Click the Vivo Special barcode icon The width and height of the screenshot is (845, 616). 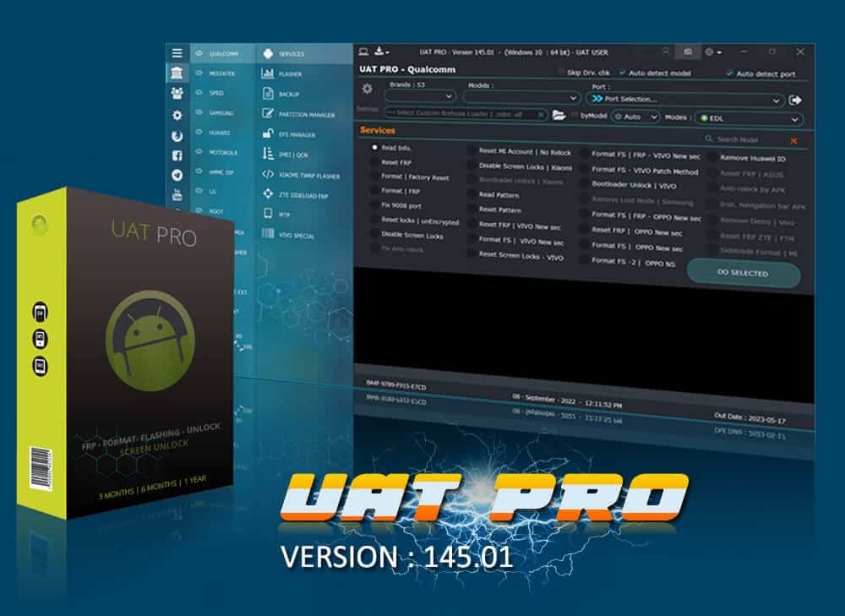(x=268, y=233)
